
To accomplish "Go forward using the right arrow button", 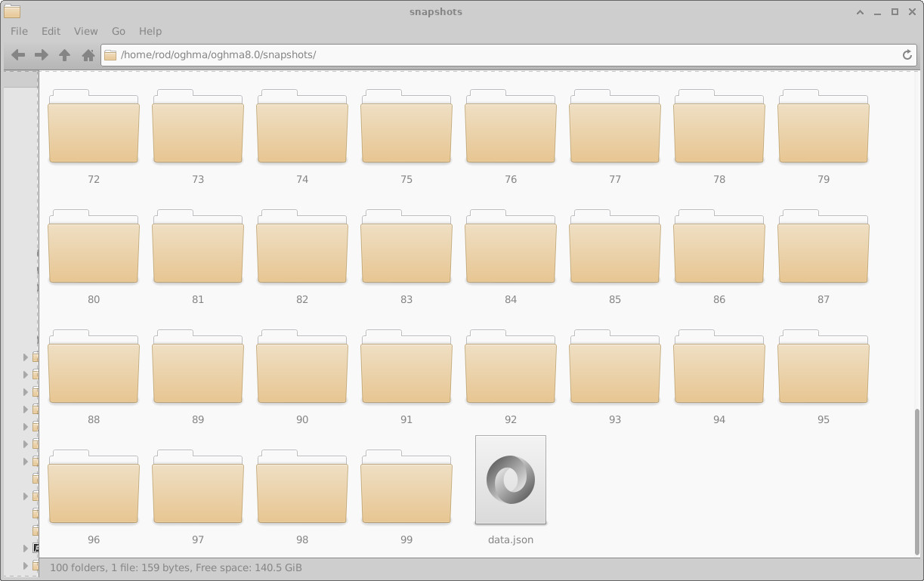I will click(x=42, y=55).
